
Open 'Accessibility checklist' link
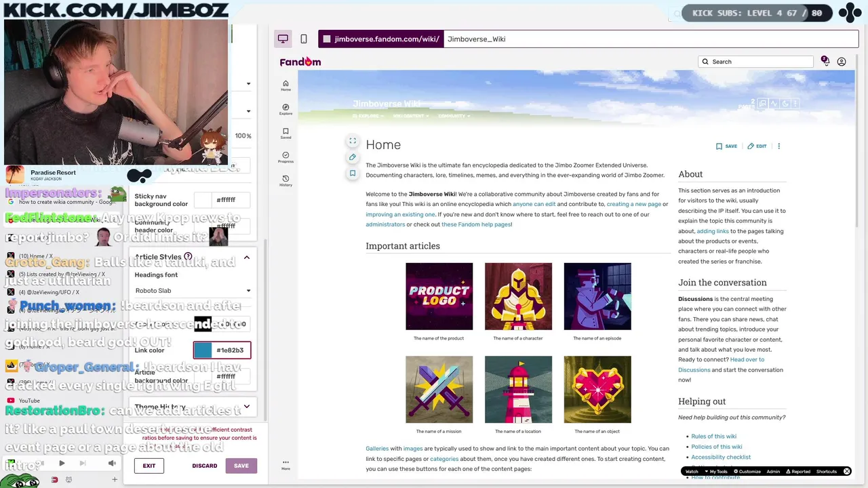tap(721, 457)
